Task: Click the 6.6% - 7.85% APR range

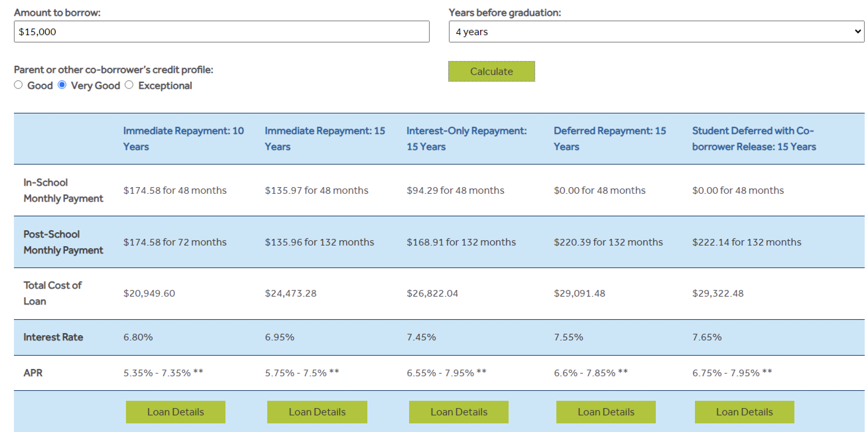Action: click(x=591, y=373)
